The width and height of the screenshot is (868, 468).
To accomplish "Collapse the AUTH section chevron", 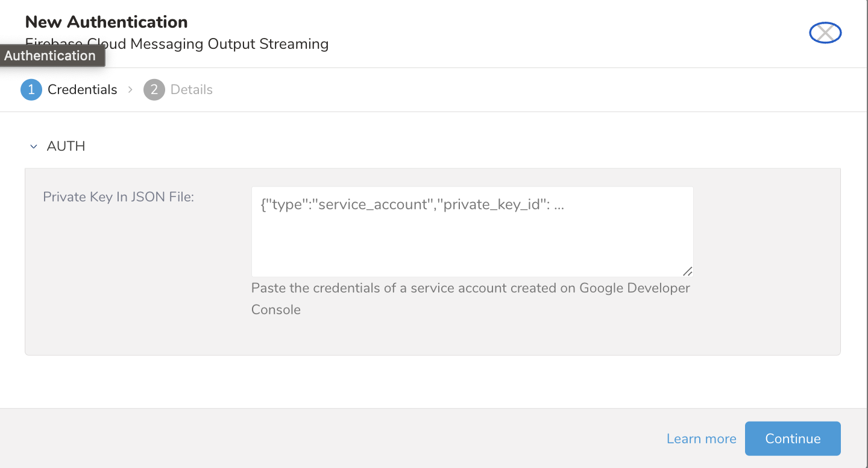I will click(34, 147).
